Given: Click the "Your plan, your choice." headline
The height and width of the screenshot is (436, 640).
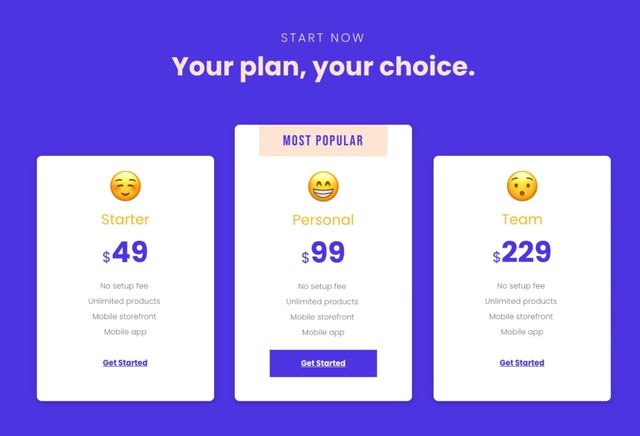Looking at the screenshot, I should pyautogui.click(x=324, y=67).
